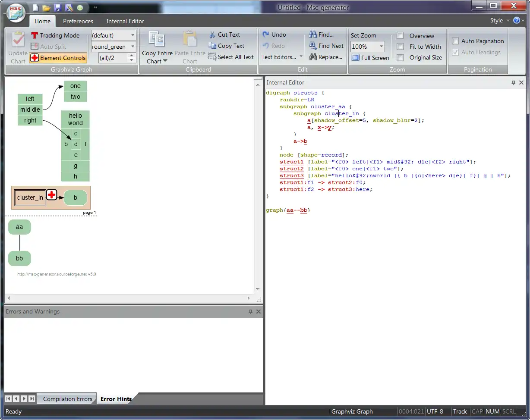Click the Undo arrow icon

coord(266,34)
